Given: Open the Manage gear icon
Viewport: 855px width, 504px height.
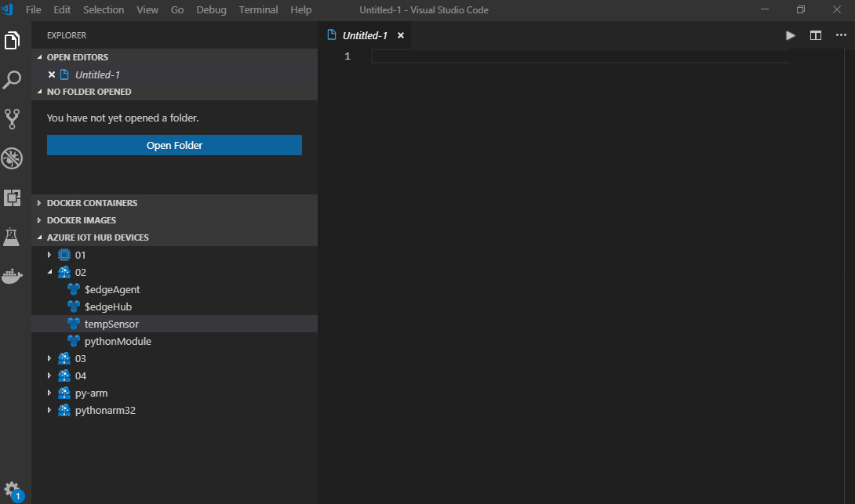Looking at the screenshot, I should coord(12,490).
